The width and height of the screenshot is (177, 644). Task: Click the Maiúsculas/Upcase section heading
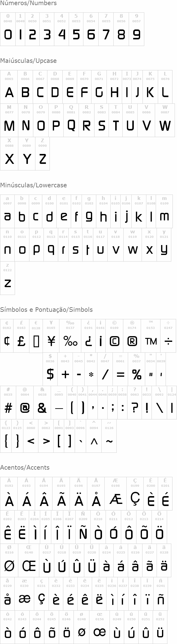[x=28, y=61]
